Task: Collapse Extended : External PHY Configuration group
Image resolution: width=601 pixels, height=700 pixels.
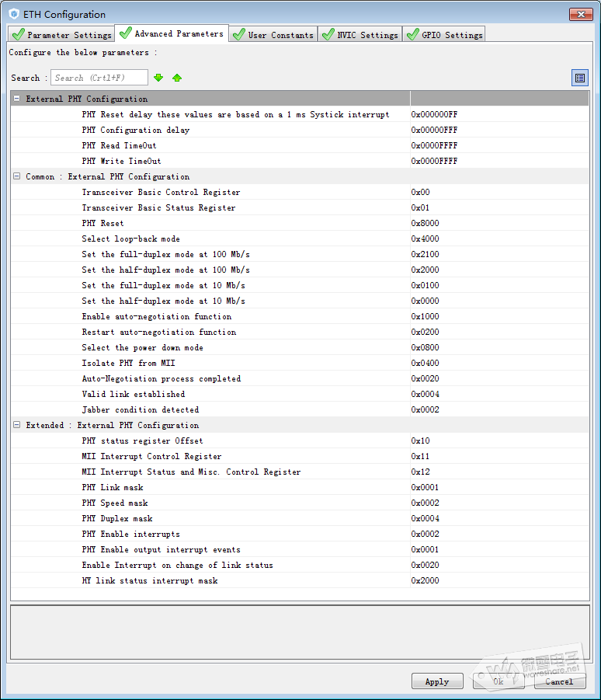Action: 17,425
